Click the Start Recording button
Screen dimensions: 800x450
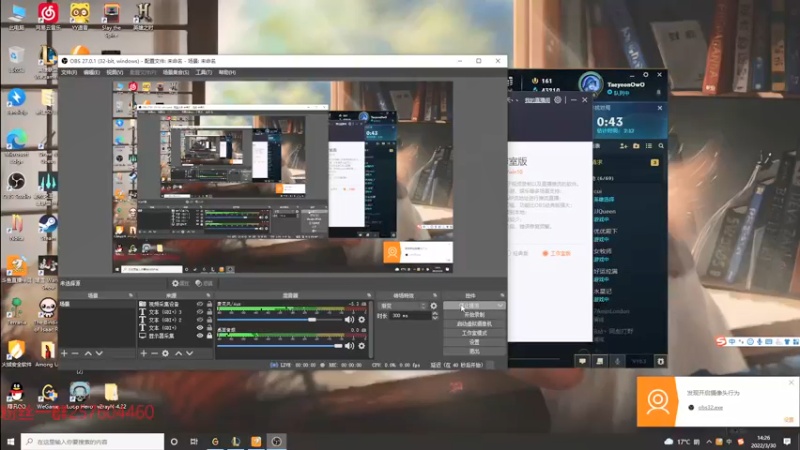(474, 315)
